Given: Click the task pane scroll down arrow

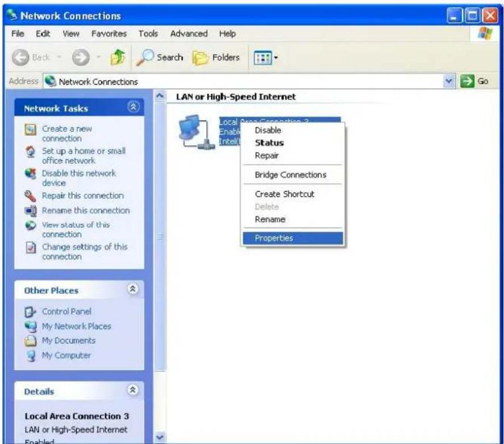Looking at the screenshot, I should coord(160,437).
